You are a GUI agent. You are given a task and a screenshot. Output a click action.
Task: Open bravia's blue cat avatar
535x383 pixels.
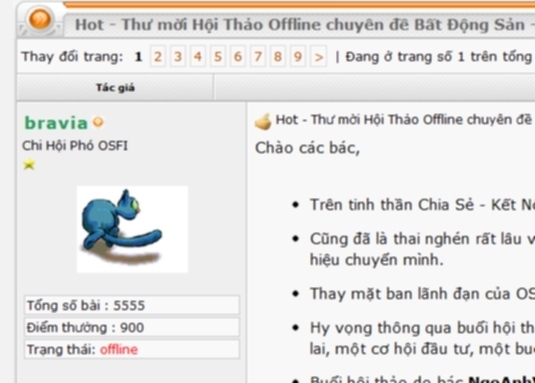[132, 229]
